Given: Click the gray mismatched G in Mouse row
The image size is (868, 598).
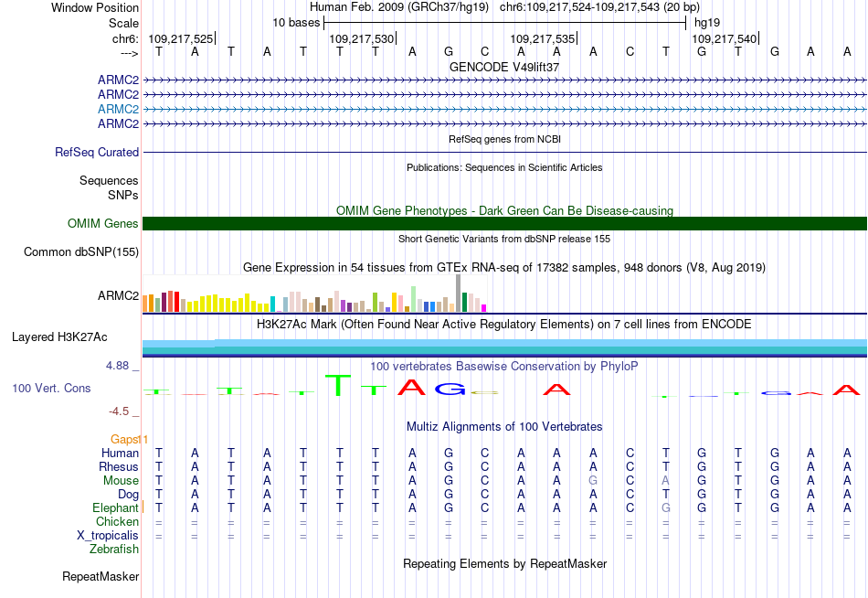Looking at the screenshot, I should [593, 481].
